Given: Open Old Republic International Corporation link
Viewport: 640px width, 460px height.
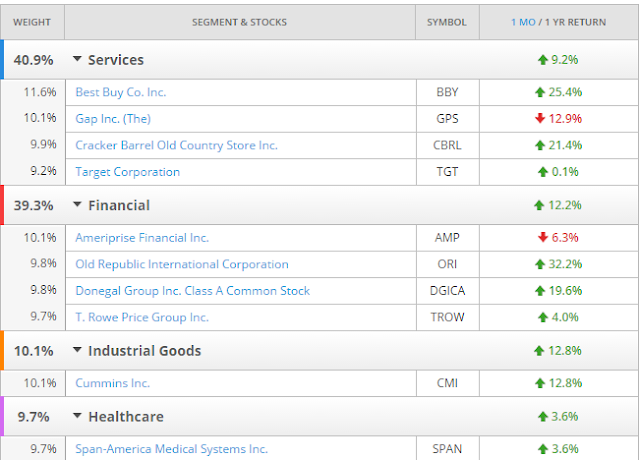Looking at the screenshot, I should (182, 264).
